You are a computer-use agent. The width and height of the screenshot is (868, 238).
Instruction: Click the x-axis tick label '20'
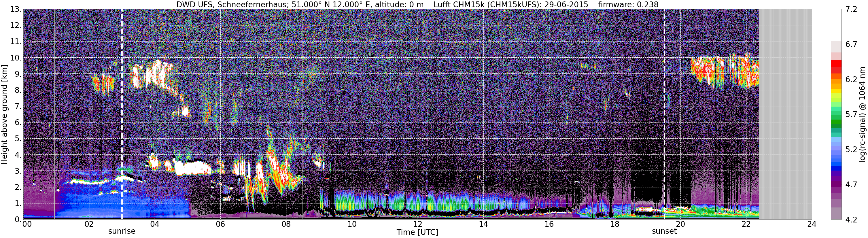(x=680, y=225)
